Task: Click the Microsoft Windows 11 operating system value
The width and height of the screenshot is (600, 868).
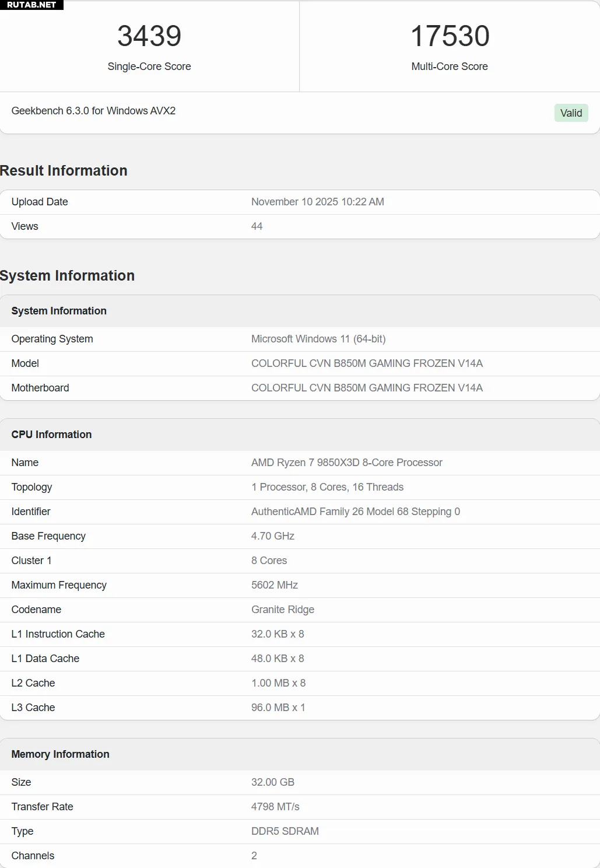Action: (318, 339)
